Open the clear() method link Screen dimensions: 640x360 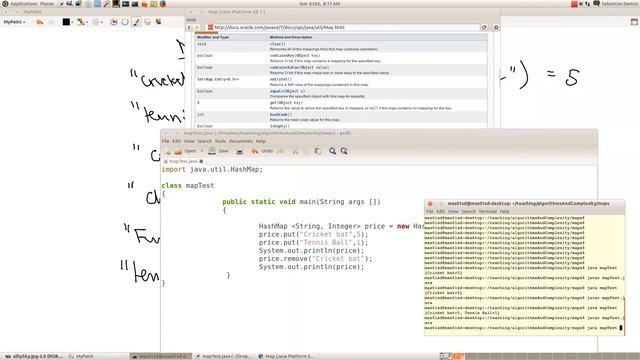coord(278,44)
